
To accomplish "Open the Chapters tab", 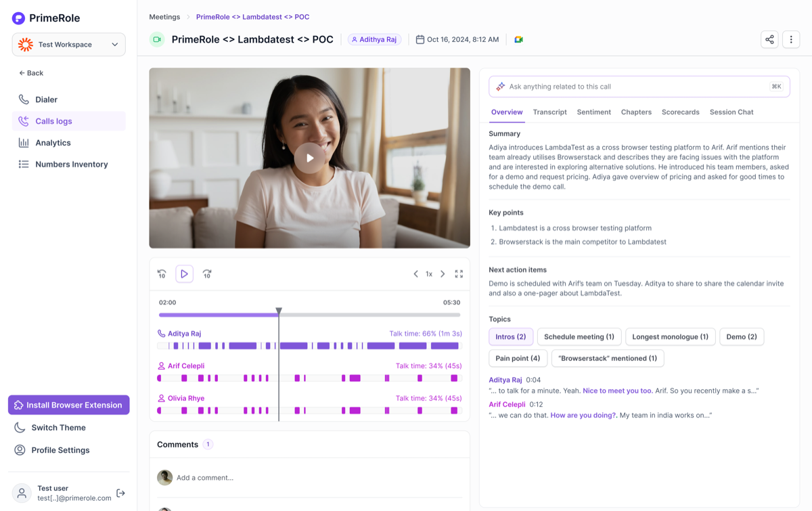I will (x=636, y=112).
